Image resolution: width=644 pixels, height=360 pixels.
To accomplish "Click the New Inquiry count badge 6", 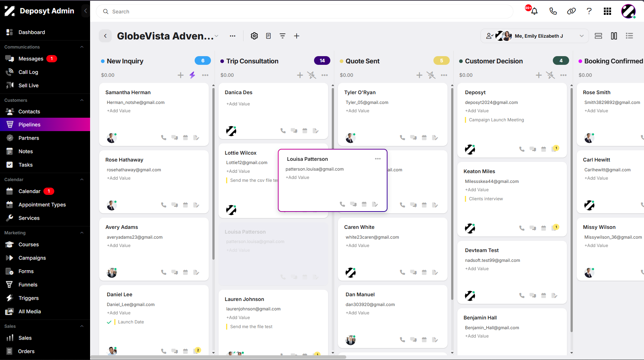I will [203, 61].
